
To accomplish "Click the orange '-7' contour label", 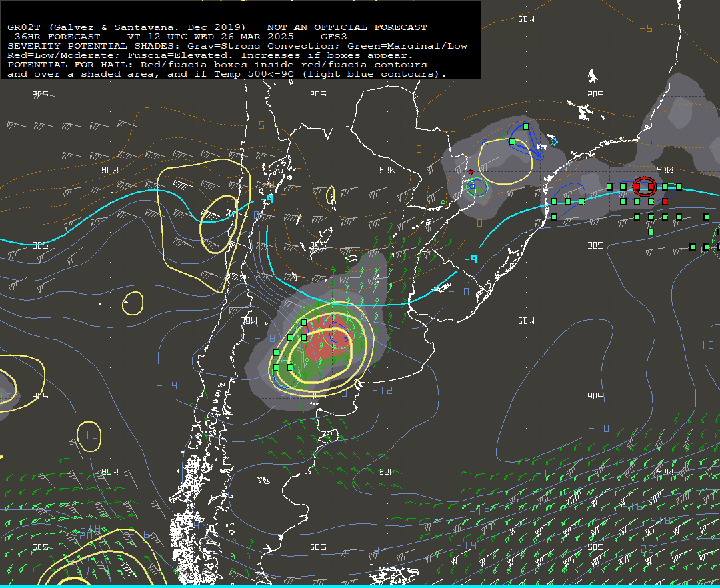I will tap(288, 194).
